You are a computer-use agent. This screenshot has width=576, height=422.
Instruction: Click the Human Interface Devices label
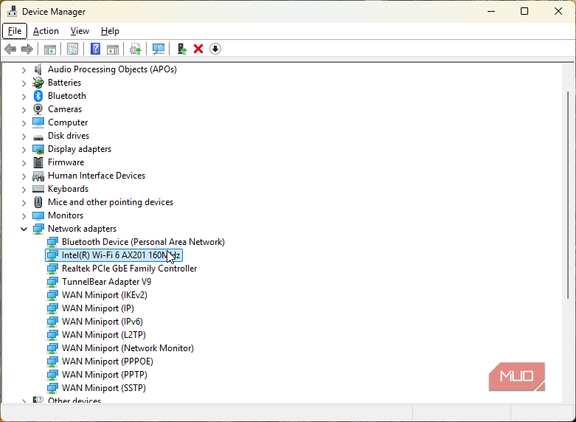tap(97, 176)
